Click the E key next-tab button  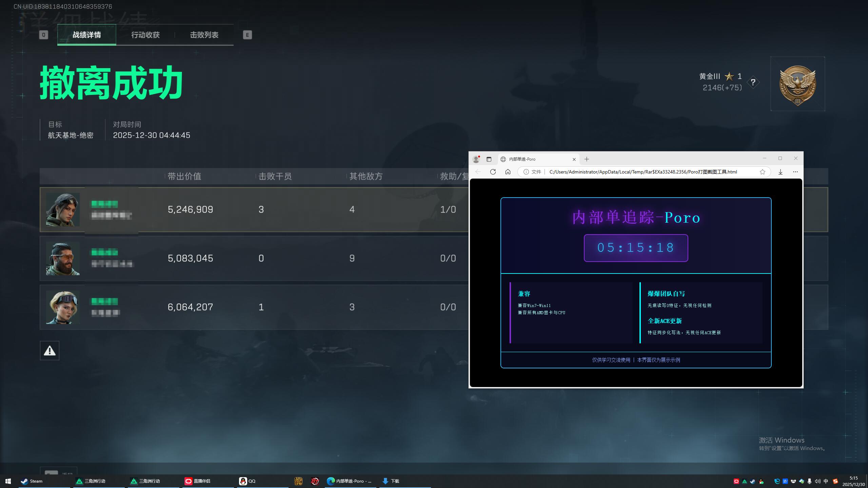pyautogui.click(x=247, y=35)
